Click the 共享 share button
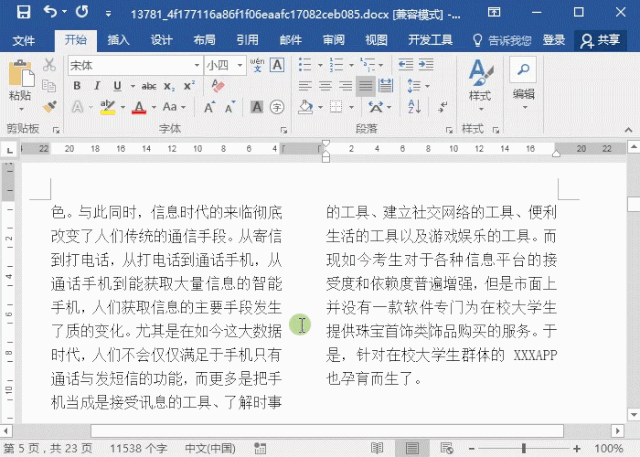This screenshot has height=457, width=640. click(600, 40)
